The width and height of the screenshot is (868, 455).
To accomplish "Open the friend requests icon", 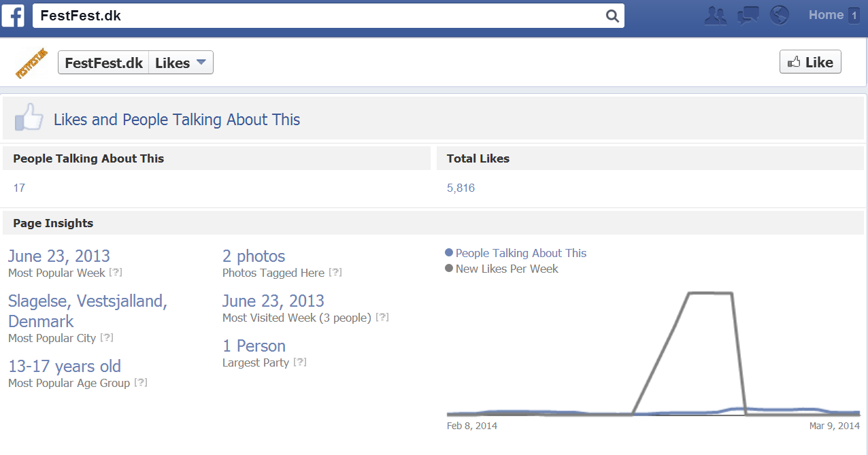I will coord(716,15).
